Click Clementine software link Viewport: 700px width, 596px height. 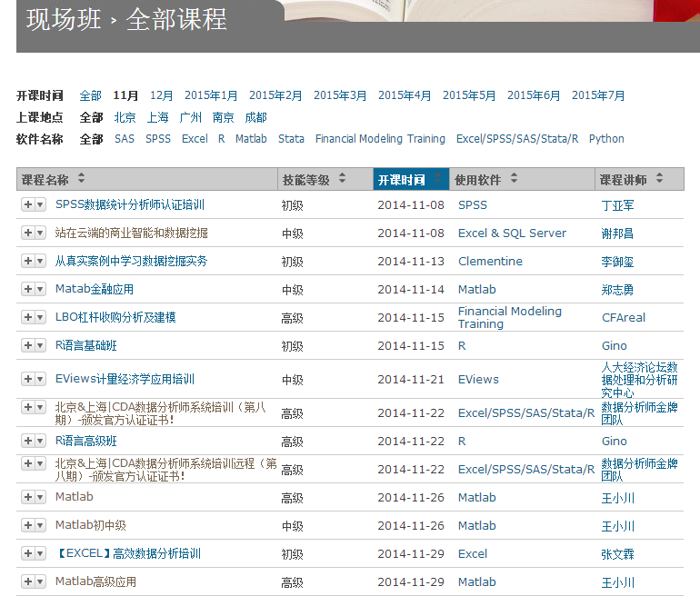(490, 262)
